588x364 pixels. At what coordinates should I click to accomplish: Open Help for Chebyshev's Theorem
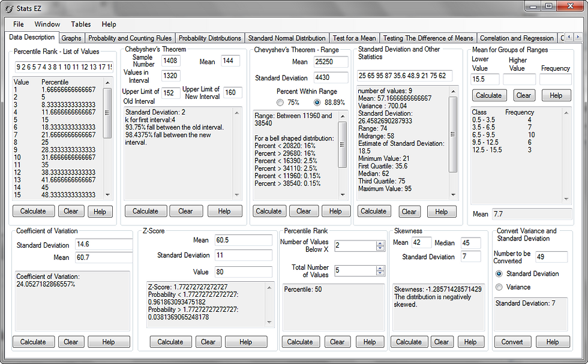tap(224, 212)
